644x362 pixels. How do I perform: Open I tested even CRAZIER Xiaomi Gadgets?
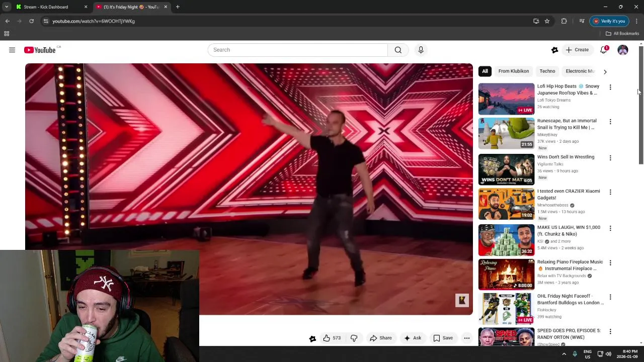point(569,195)
